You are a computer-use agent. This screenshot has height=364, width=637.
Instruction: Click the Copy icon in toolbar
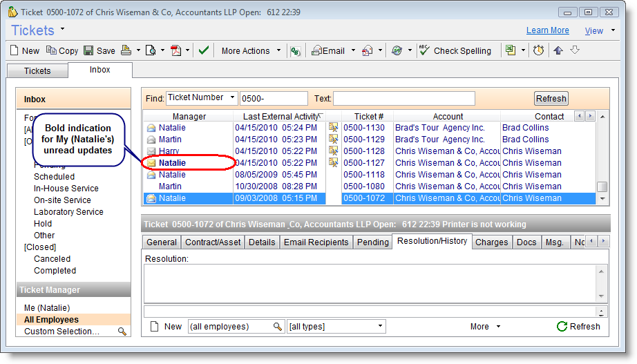point(52,50)
